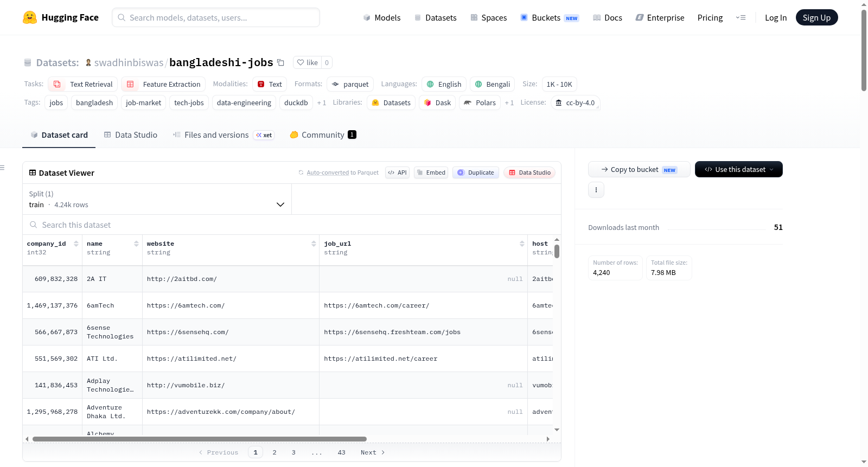Sort the name column via sort icon
This screenshot has height=467, width=868.
pos(136,244)
